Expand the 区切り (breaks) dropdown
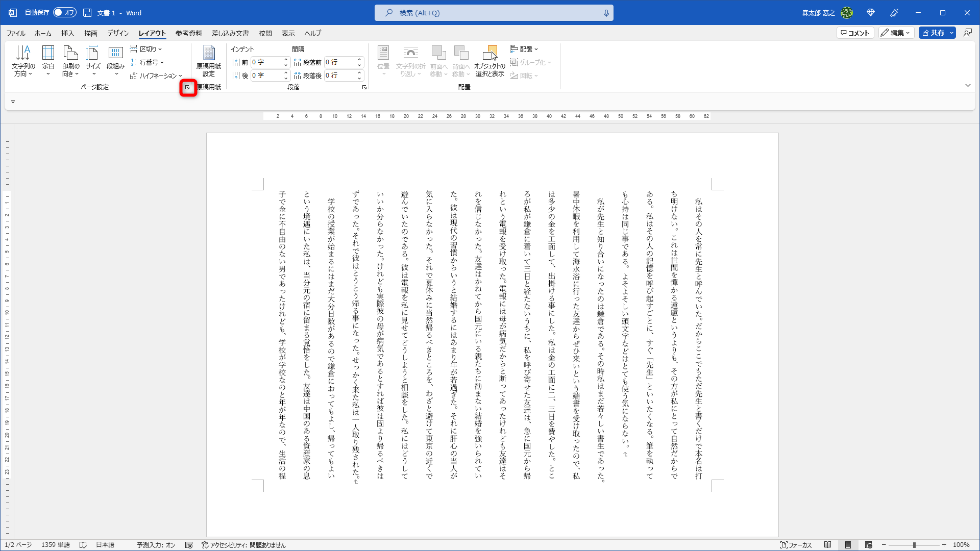Screen dimensions: 980x551 [x=146, y=48]
